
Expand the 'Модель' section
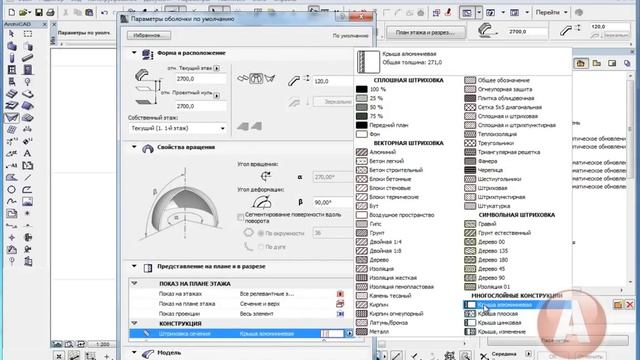pos(134,352)
